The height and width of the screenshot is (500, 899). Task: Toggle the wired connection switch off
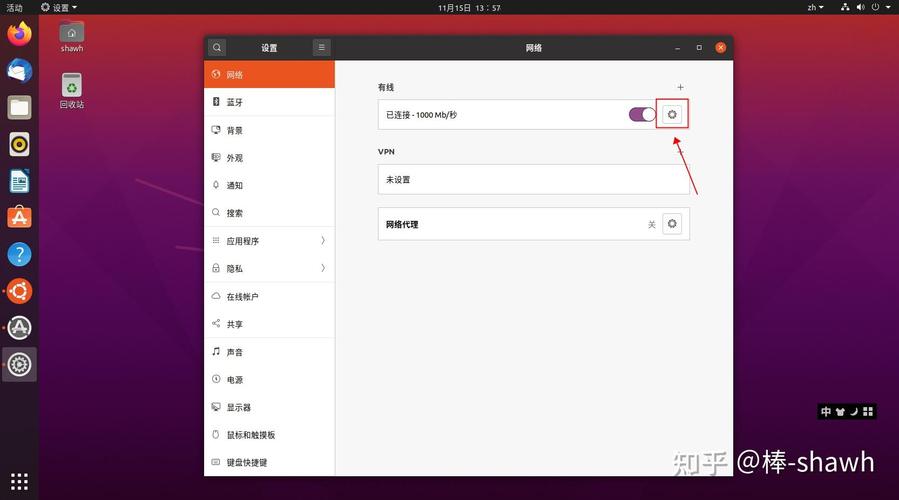pos(642,114)
